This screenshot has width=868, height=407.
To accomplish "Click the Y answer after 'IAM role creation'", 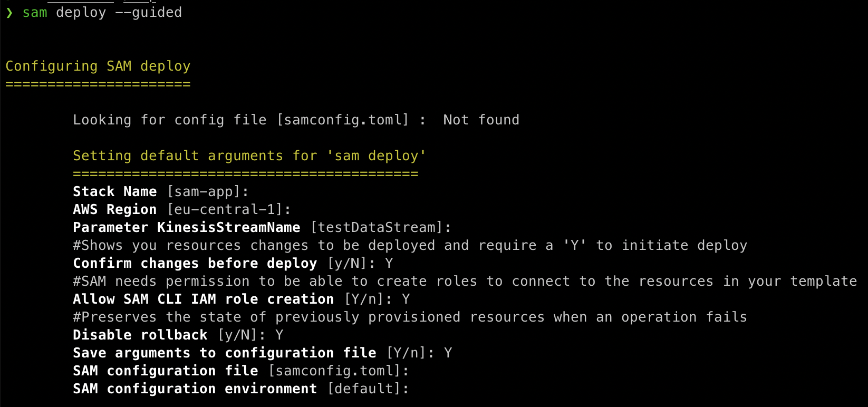I will (406, 299).
